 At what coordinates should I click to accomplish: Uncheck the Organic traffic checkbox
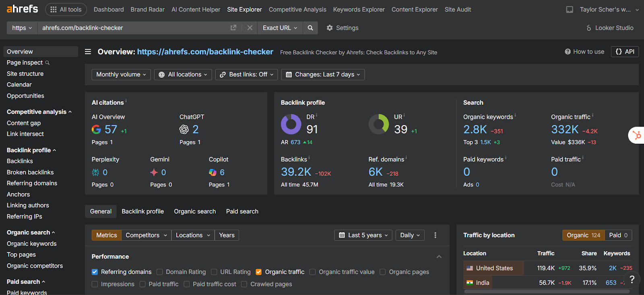coord(259,272)
